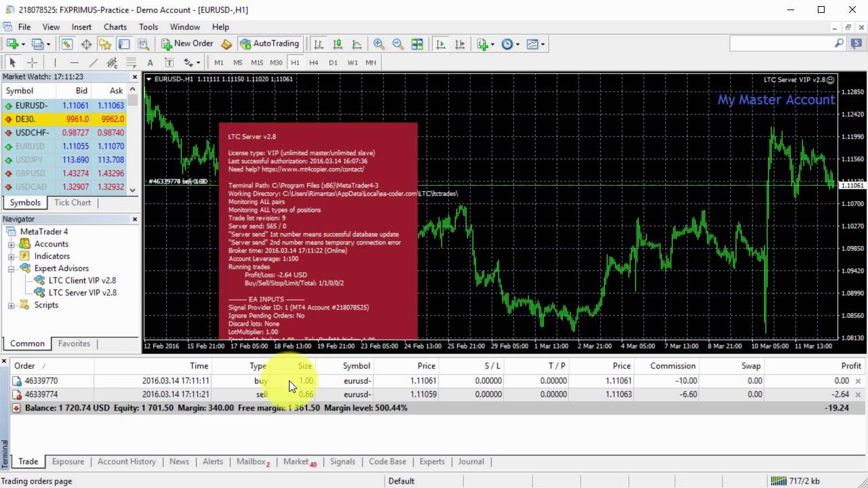Sort trades by the Order column header
This screenshot has width=868, height=488.
tap(24, 366)
